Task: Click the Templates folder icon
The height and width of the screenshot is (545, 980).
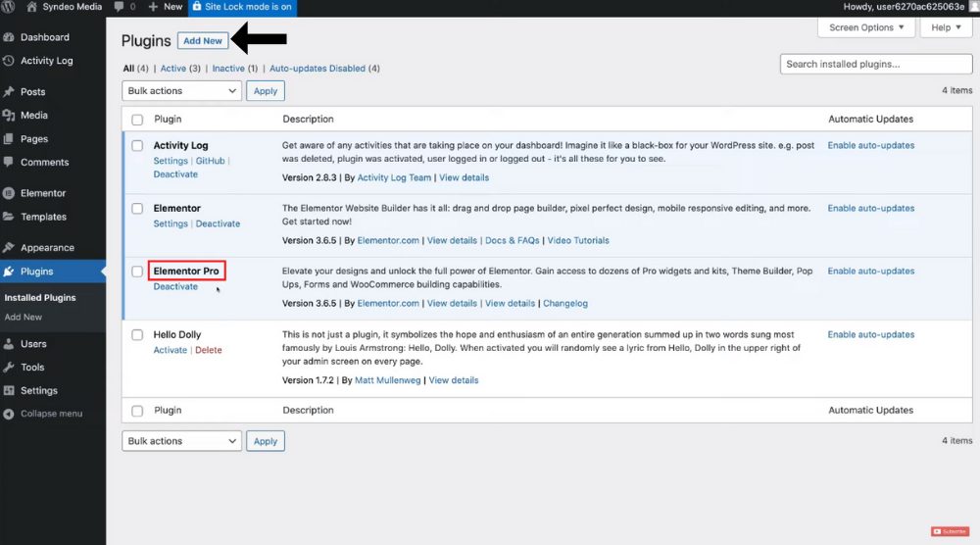Action: tap(9, 217)
